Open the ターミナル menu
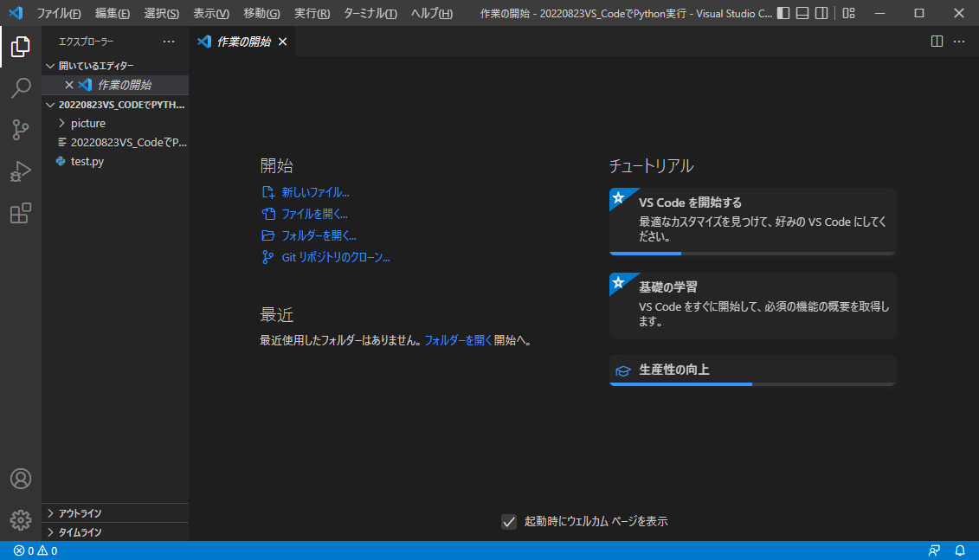The height and width of the screenshot is (560, 979). coord(370,13)
